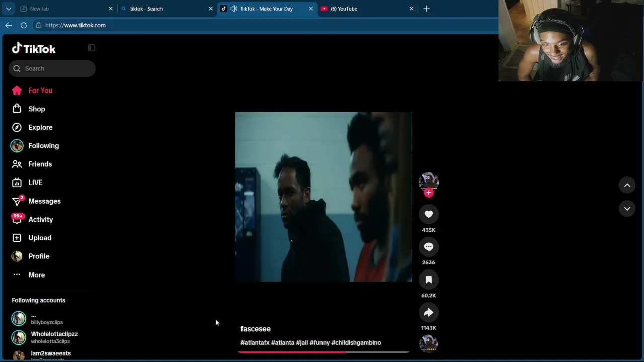This screenshot has height=362, width=644.
Task: View site information icon in address bar
Action: click(x=38, y=25)
